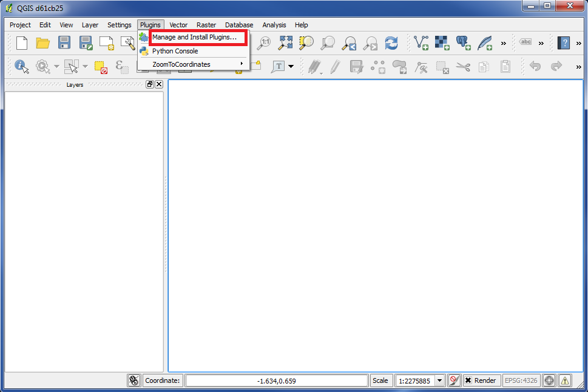Expand hidden Label toolbar items chevron

tap(541, 43)
